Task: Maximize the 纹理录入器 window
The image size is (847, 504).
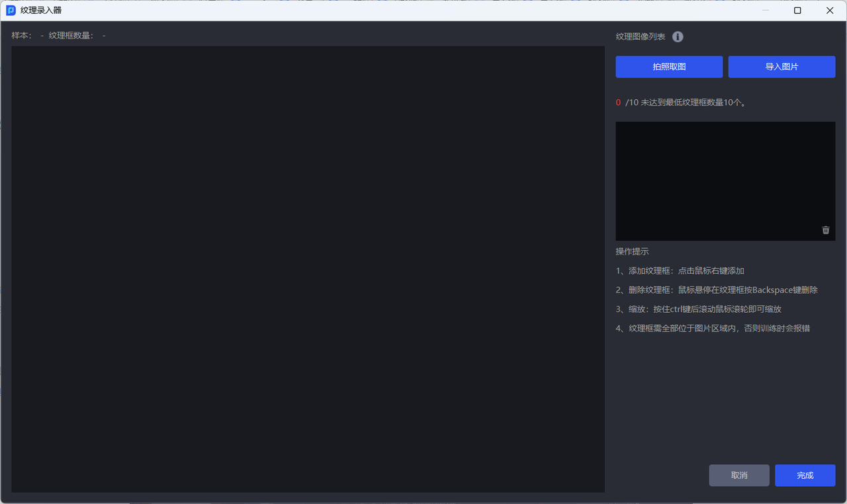Action: coord(797,11)
